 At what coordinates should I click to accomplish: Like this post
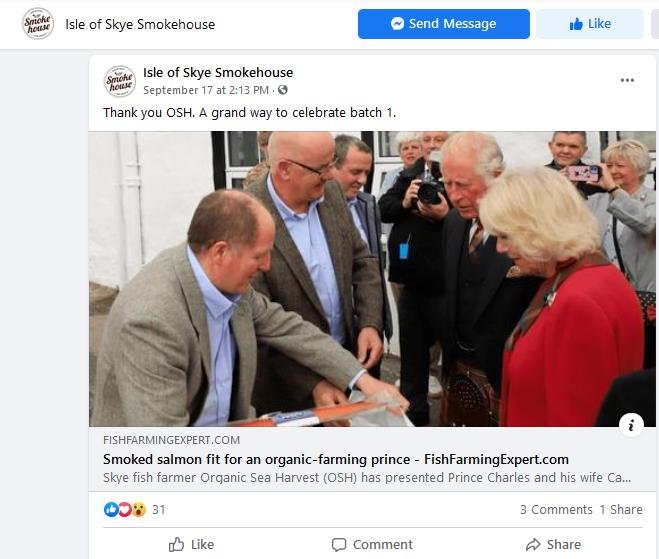(191, 545)
